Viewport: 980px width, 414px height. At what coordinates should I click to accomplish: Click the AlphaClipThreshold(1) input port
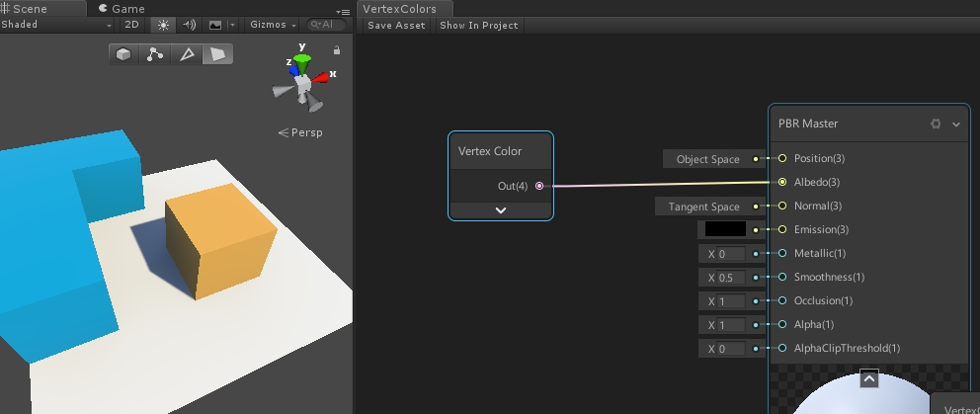coord(781,348)
